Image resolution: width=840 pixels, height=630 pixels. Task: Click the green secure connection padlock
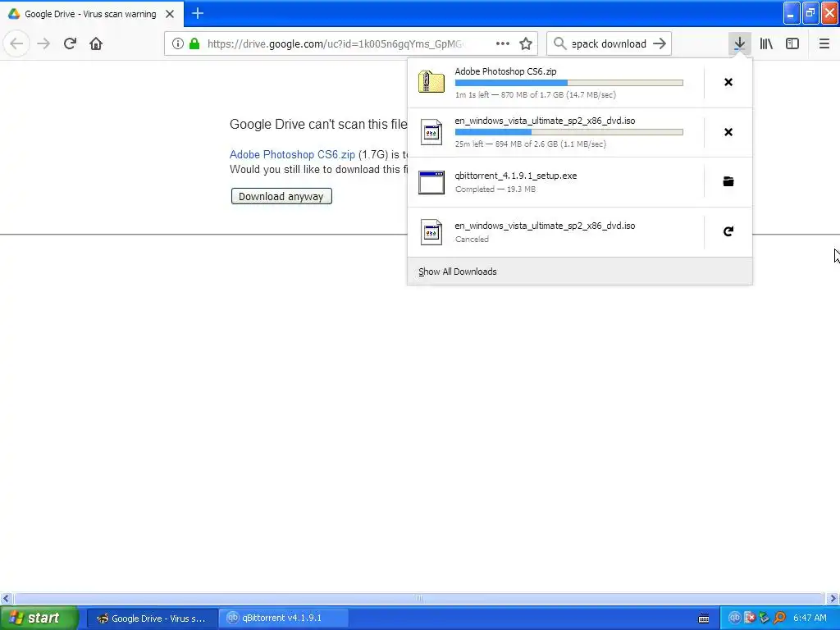pyautogui.click(x=194, y=43)
